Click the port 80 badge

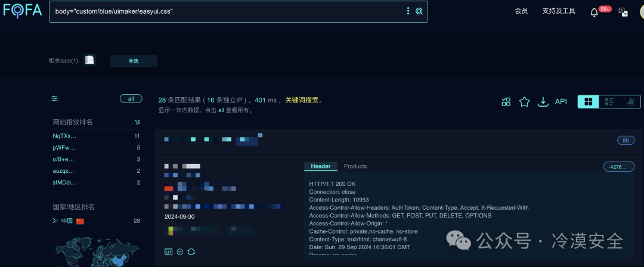pos(626,141)
